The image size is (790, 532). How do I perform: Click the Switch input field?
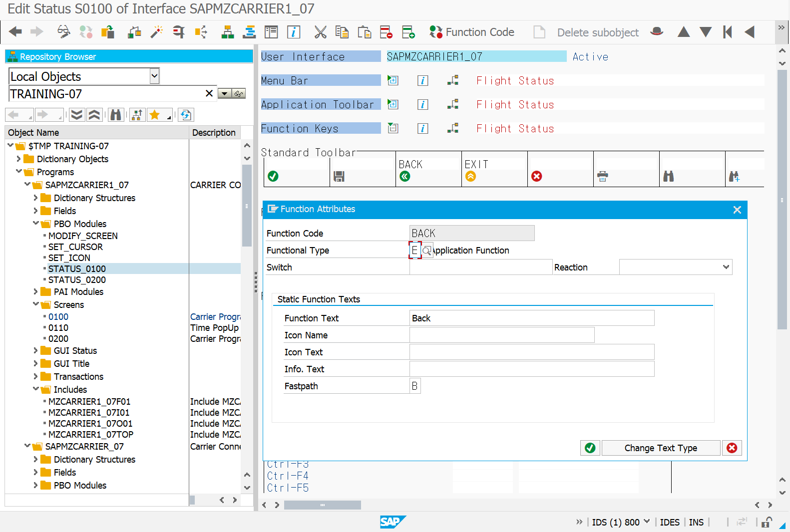click(481, 267)
